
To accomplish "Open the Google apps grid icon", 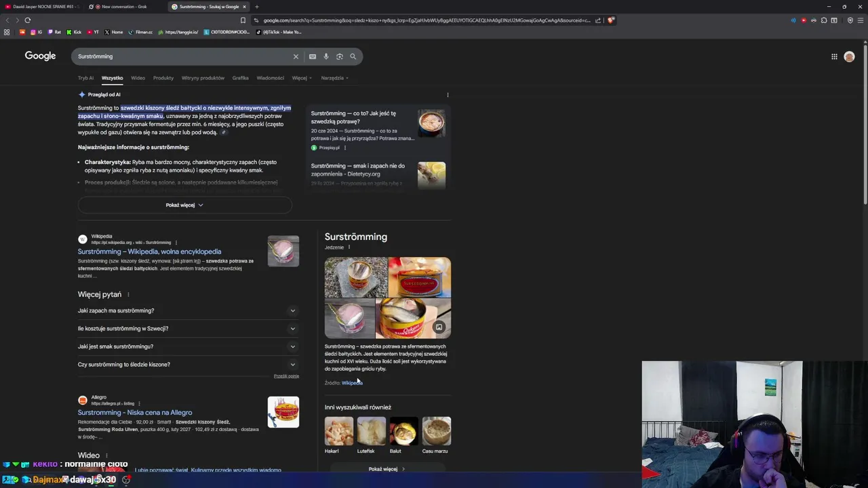I will click(x=834, y=56).
